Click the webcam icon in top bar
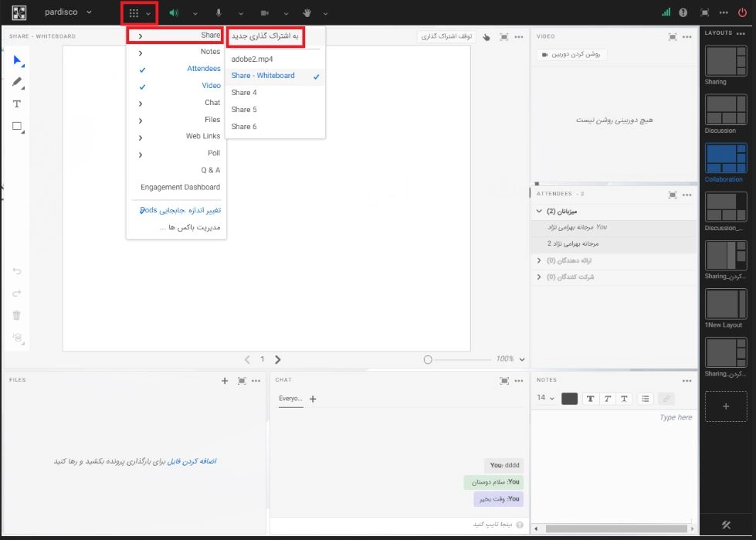 coord(265,13)
